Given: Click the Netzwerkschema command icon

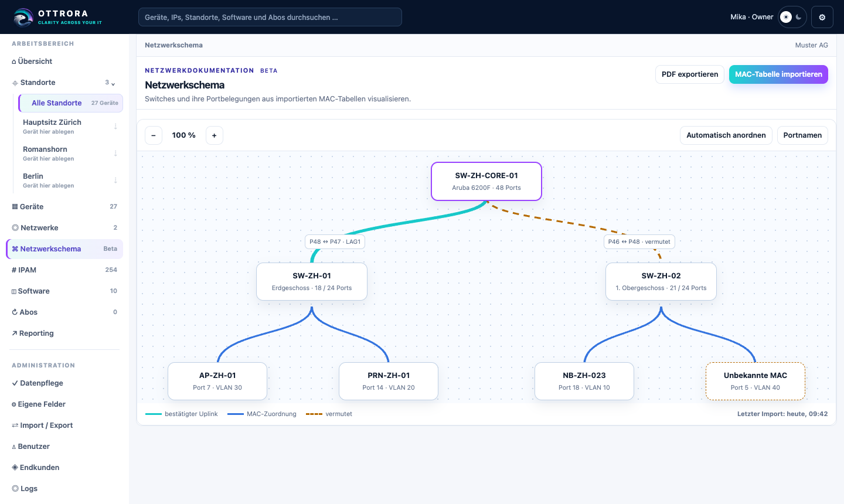Looking at the screenshot, I should pos(15,249).
